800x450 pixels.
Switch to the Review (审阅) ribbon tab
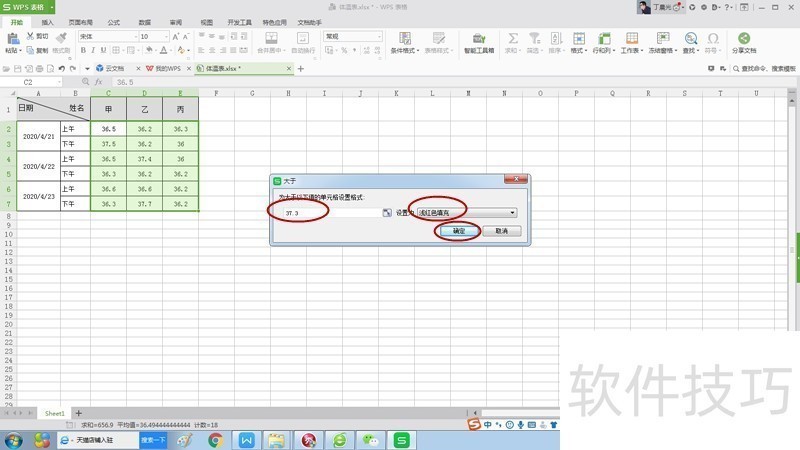coord(176,22)
